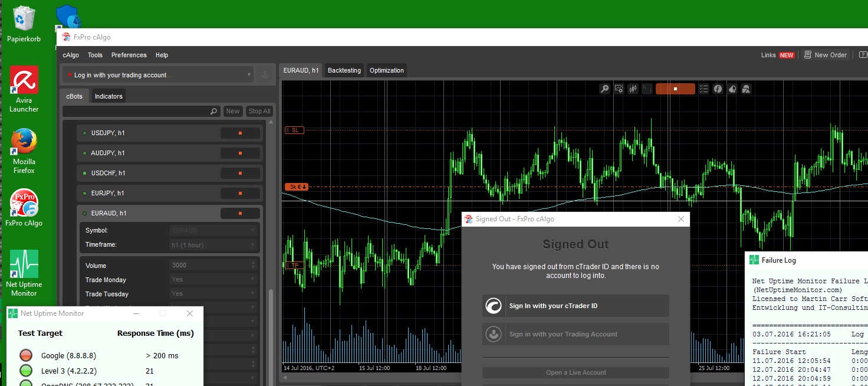Open the cAlgo menu

coord(71,55)
